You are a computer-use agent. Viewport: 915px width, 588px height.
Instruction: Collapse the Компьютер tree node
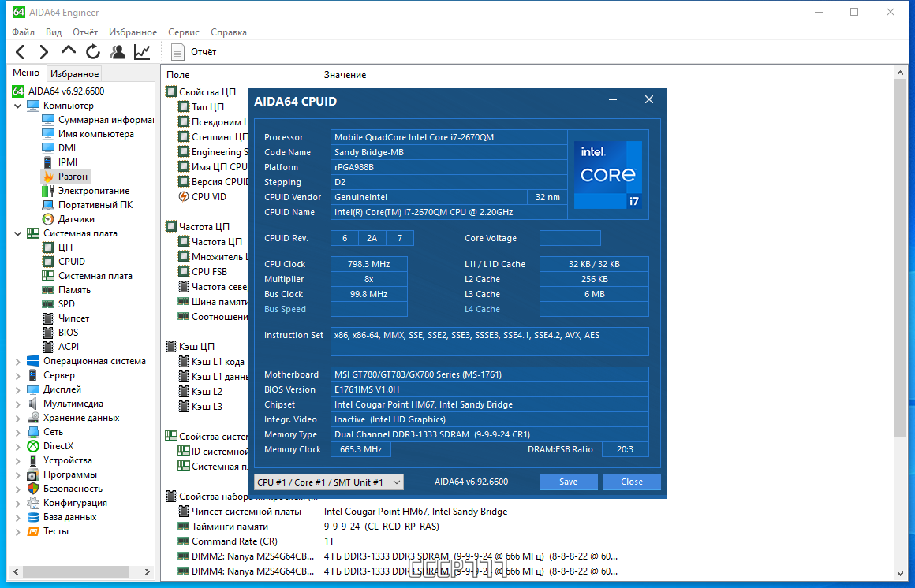pyautogui.click(x=17, y=106)
